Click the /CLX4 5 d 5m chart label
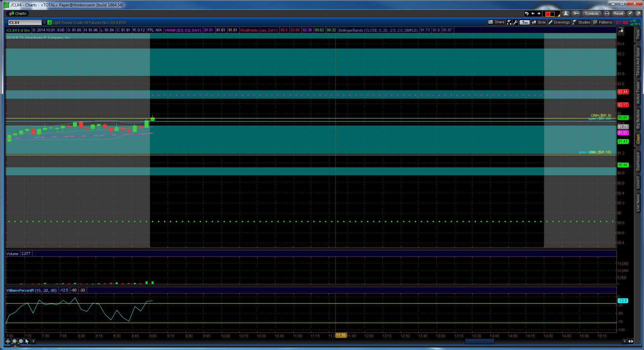 [18, 30]
